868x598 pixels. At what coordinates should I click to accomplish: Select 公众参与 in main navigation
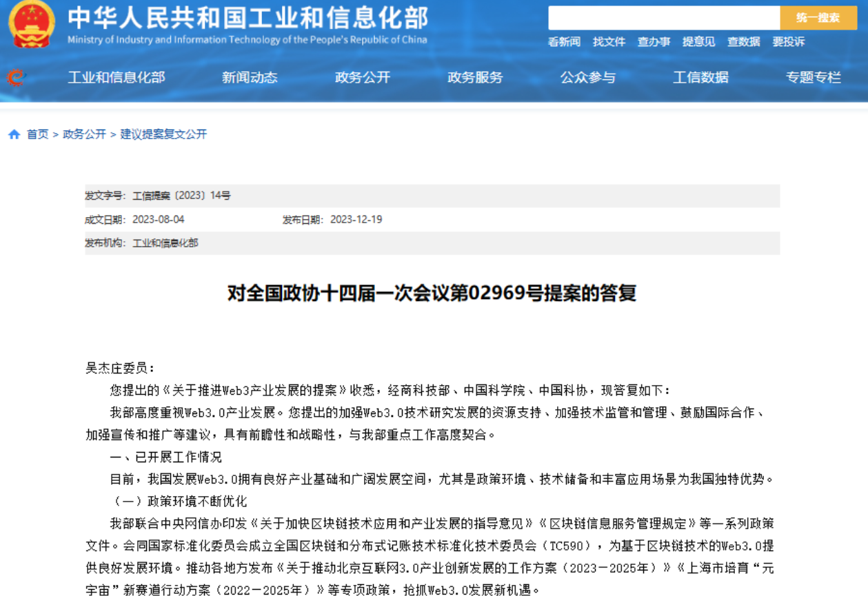pos(588,77)
